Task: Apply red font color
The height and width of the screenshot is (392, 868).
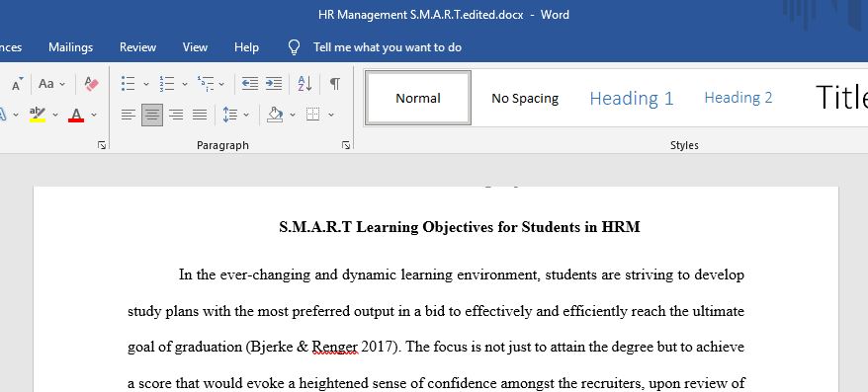Action: pos(76,115)
